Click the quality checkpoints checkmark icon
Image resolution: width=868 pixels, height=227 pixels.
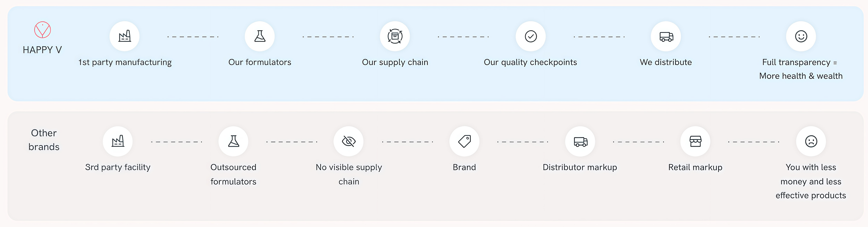click(x=531, y=36)
